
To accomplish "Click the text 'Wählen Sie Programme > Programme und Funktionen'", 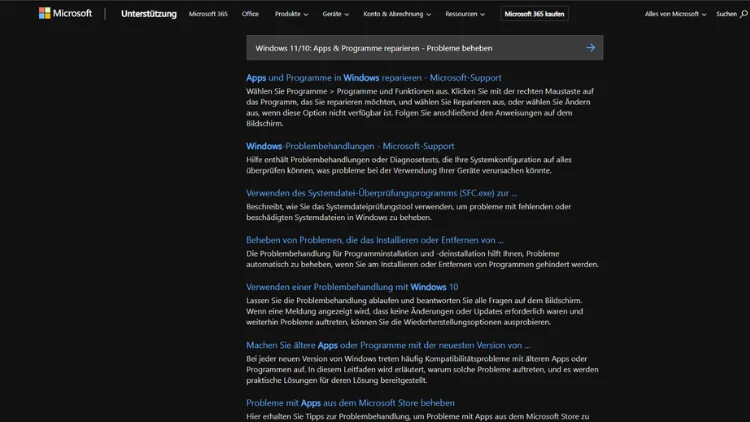I will pos(348,91).
